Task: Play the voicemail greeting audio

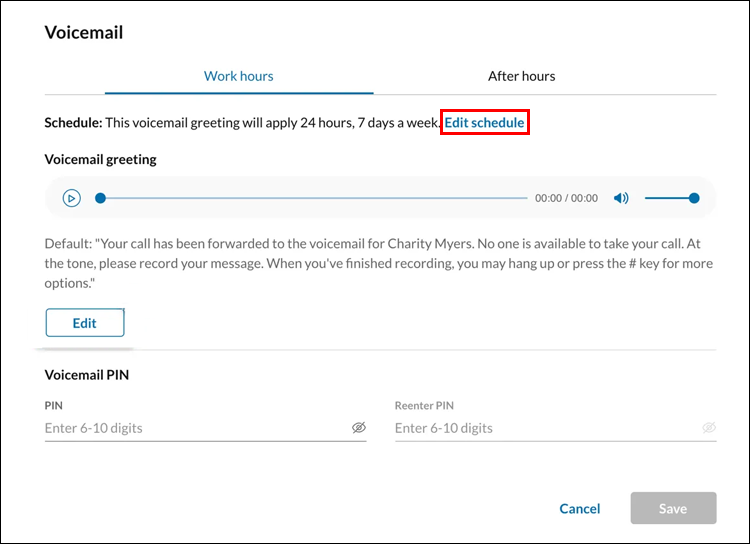Action: tap(72, 198)
